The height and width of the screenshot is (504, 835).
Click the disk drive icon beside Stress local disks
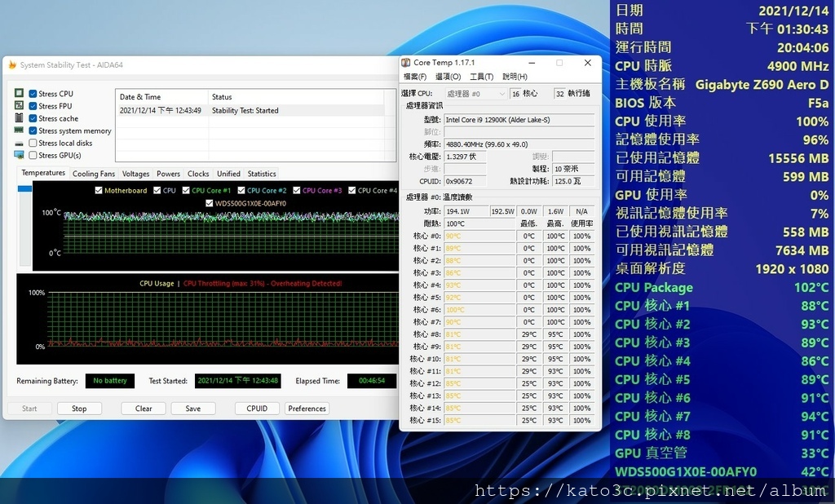(x=20, y=144)
